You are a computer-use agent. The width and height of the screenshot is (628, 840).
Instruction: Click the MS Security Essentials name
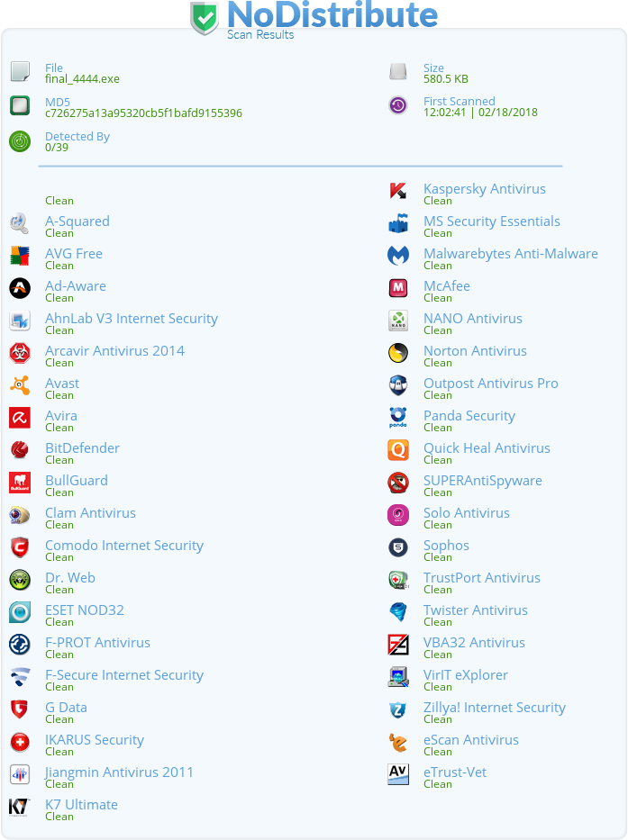click(x=491, y=221)
